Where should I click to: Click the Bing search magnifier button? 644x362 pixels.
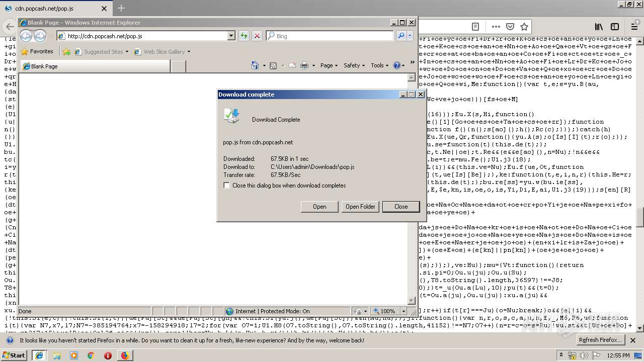401,36
